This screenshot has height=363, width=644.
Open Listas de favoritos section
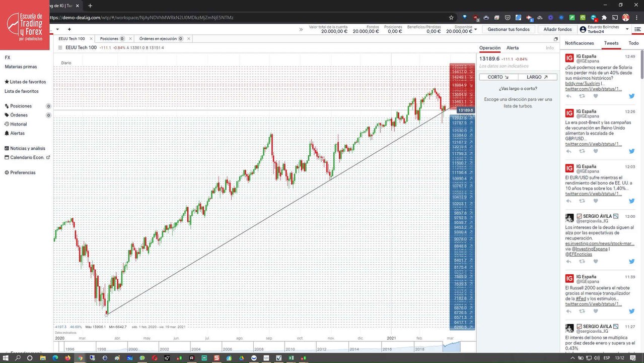tap(25, 82)
